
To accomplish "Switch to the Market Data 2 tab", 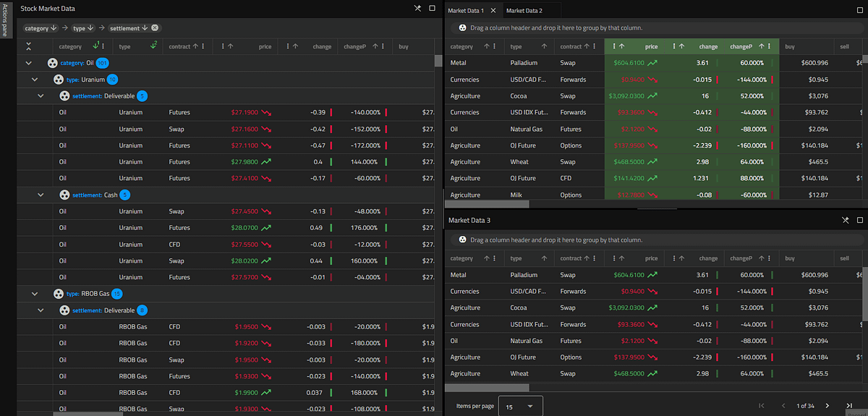I will pyautogui.click(x=524, y=10).
